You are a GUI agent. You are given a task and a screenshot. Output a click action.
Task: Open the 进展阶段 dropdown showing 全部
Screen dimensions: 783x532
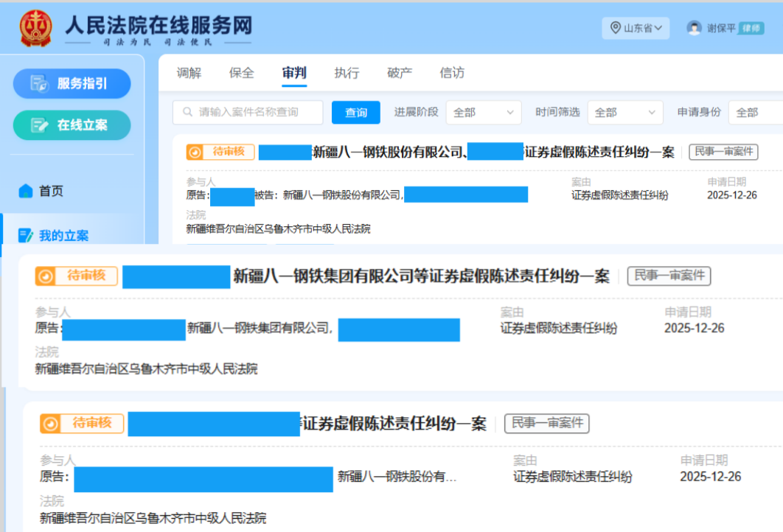[483, 112]
